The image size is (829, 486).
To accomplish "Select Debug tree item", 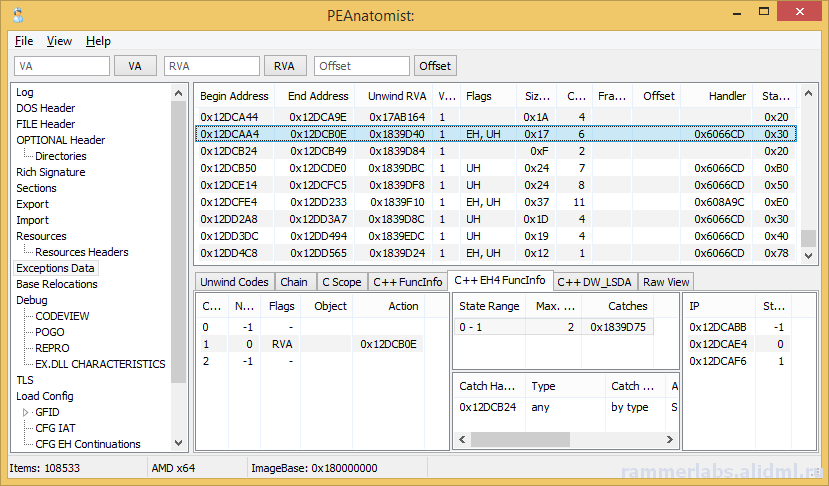I will 32,300.
